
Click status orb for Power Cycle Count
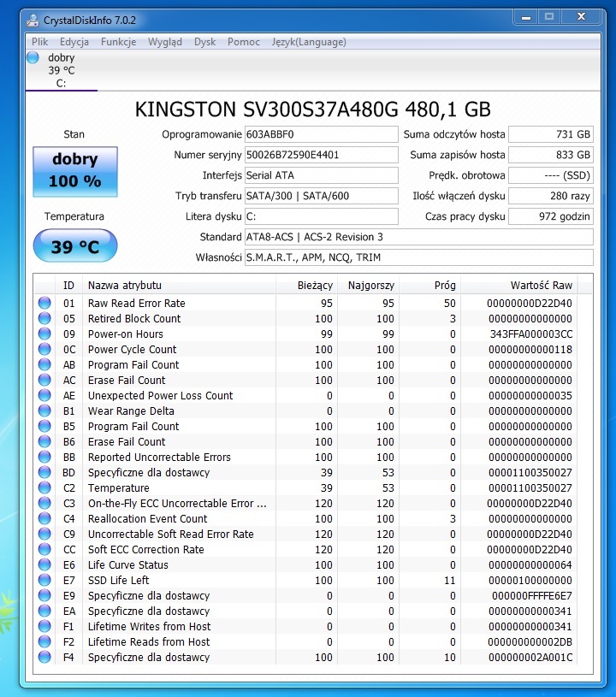point(44,349)
